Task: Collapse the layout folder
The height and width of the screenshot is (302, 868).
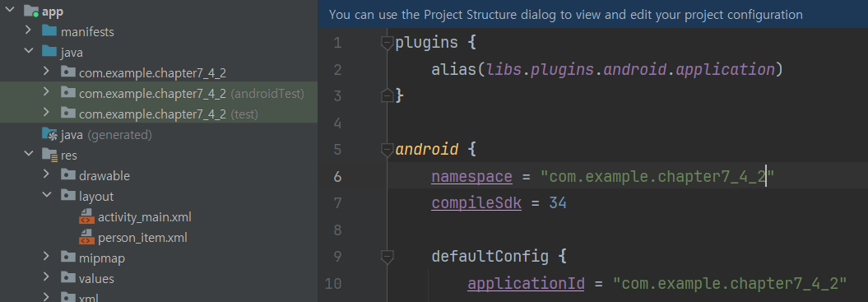Action: pos(47,195)
